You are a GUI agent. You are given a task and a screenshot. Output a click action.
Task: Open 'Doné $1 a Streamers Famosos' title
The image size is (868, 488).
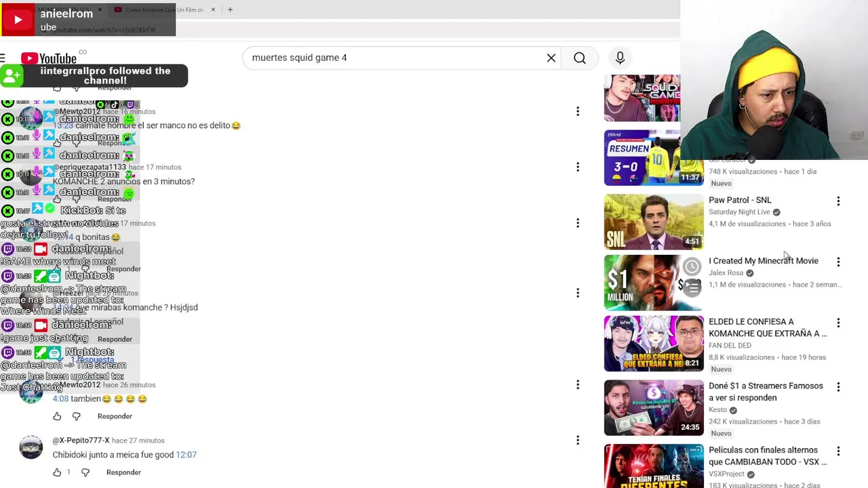(x=766, y=392)
